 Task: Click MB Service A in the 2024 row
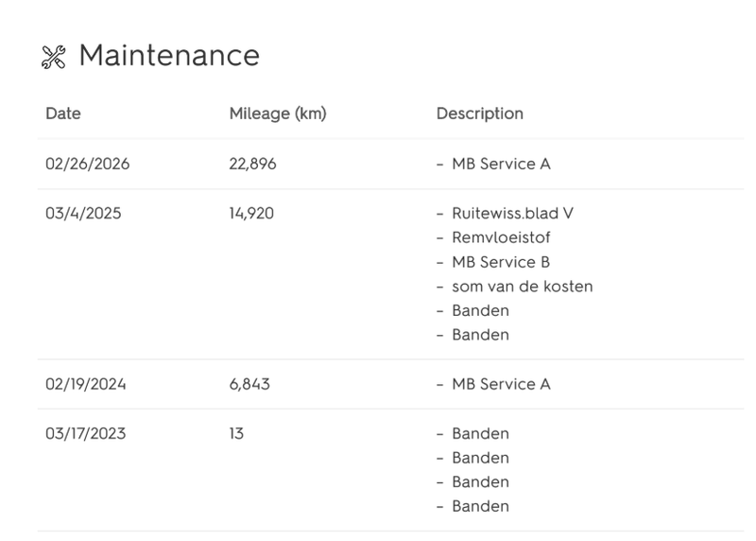[500, 384]
